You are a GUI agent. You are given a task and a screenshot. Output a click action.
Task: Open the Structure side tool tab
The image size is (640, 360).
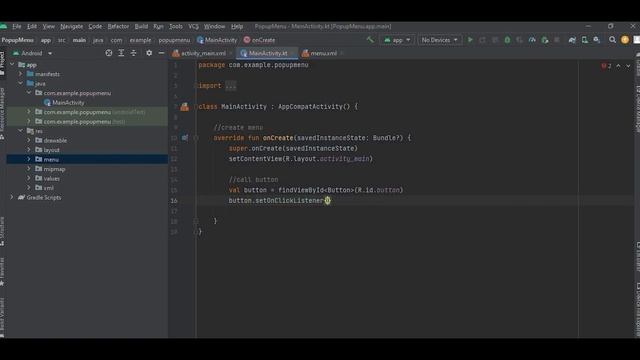point(2,231)
